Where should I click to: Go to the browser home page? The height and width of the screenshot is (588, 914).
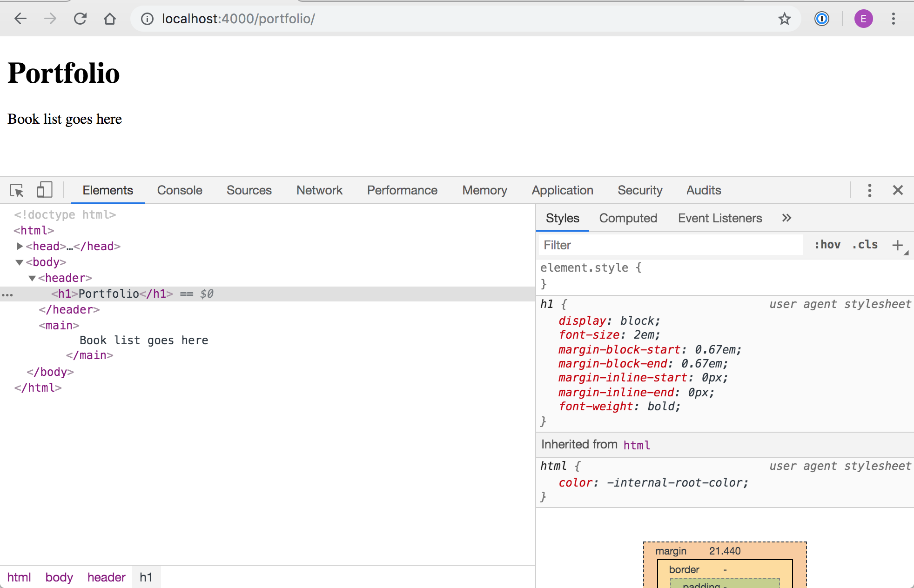[x=110, y=19]
